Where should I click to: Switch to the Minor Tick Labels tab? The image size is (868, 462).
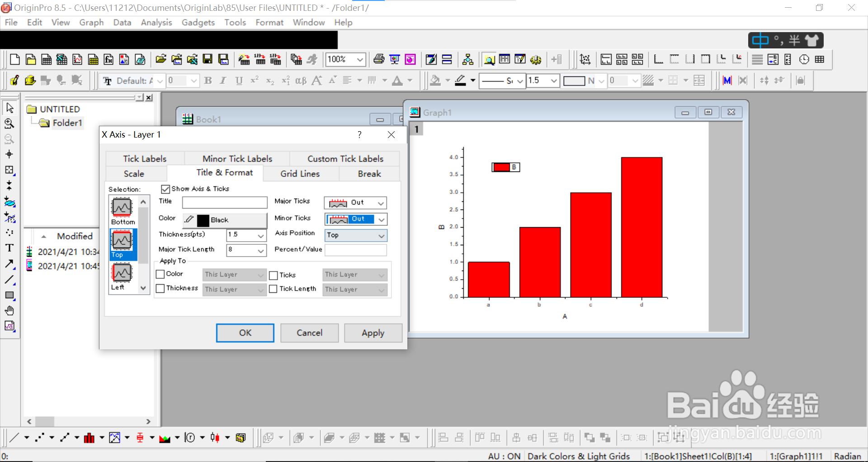237,159
